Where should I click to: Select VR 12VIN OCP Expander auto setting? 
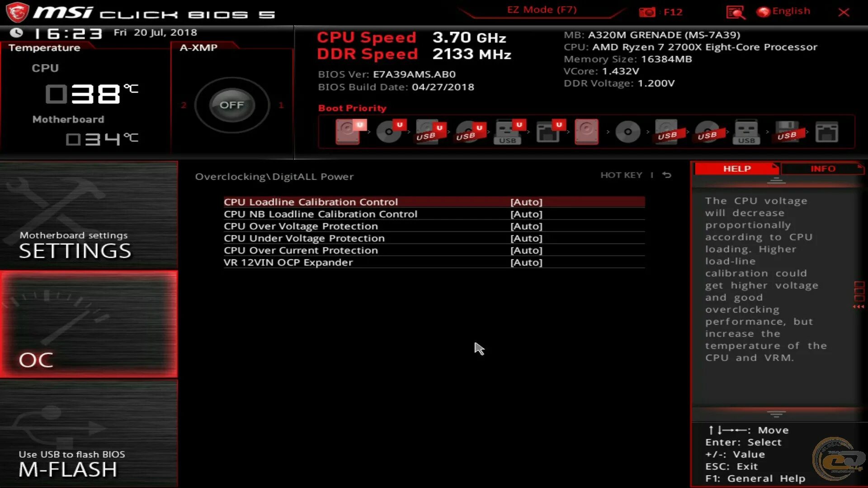526,262
